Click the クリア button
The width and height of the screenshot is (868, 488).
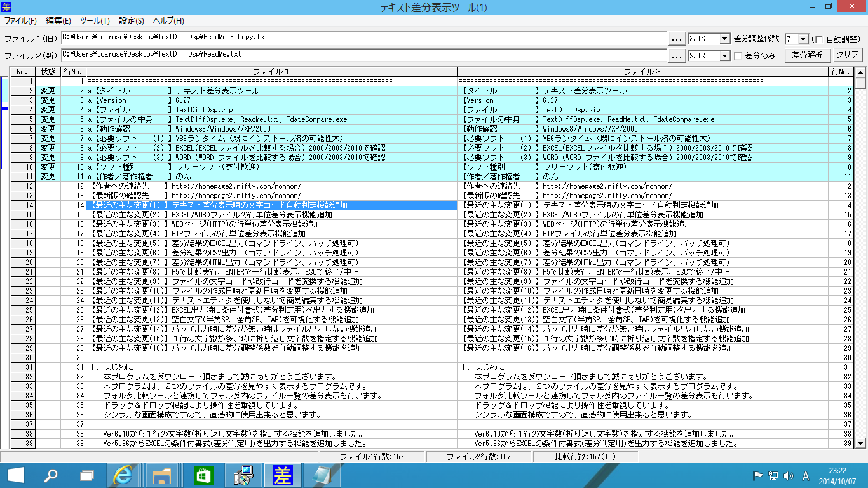point(848,55)
